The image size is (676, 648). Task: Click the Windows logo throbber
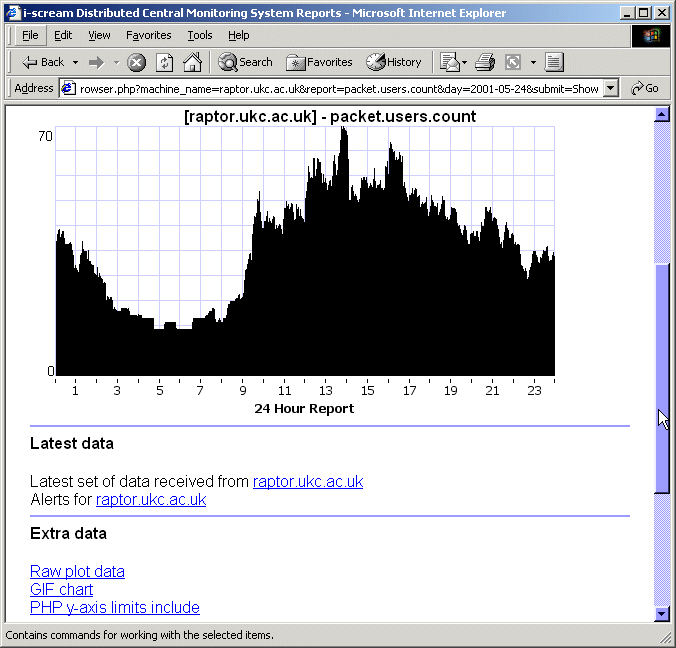651,36
